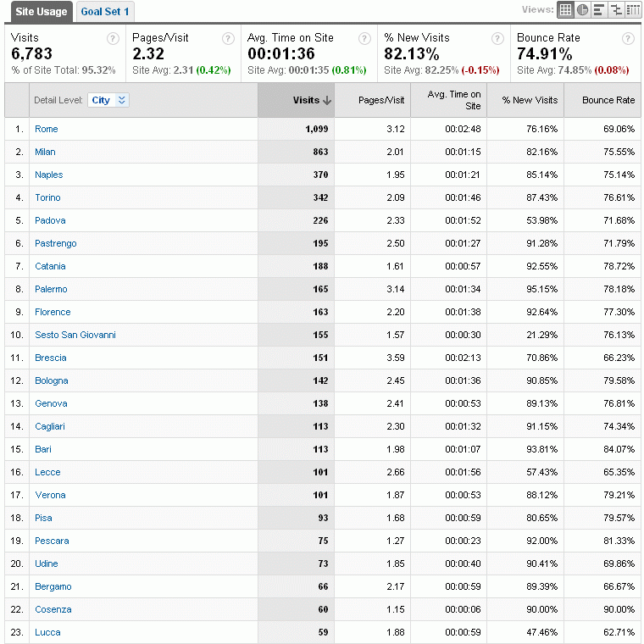Open help icon for Pages/Visit metric
Viewport: 644px width, 644px height.
(228, 39)
